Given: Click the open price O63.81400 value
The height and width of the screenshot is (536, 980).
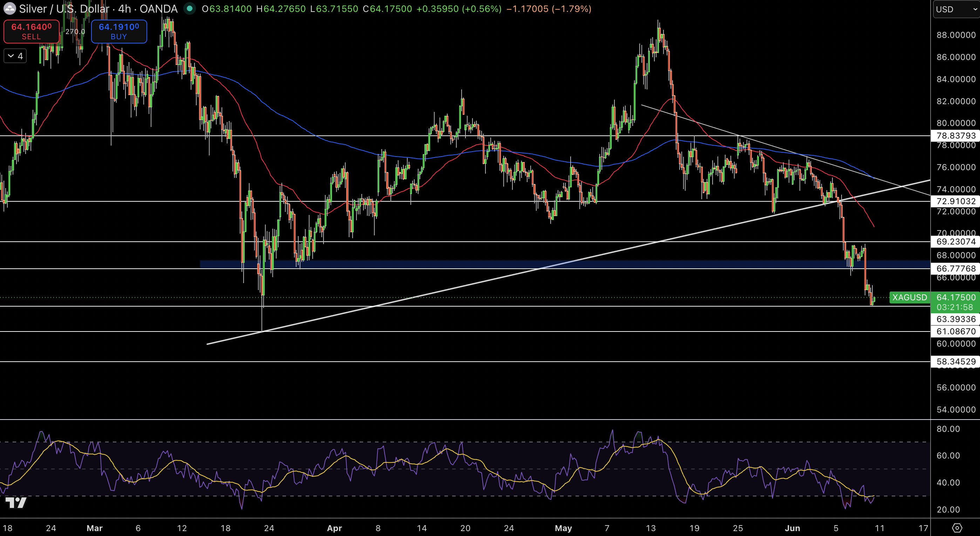Looking at the screenshot, I should 227,9.
